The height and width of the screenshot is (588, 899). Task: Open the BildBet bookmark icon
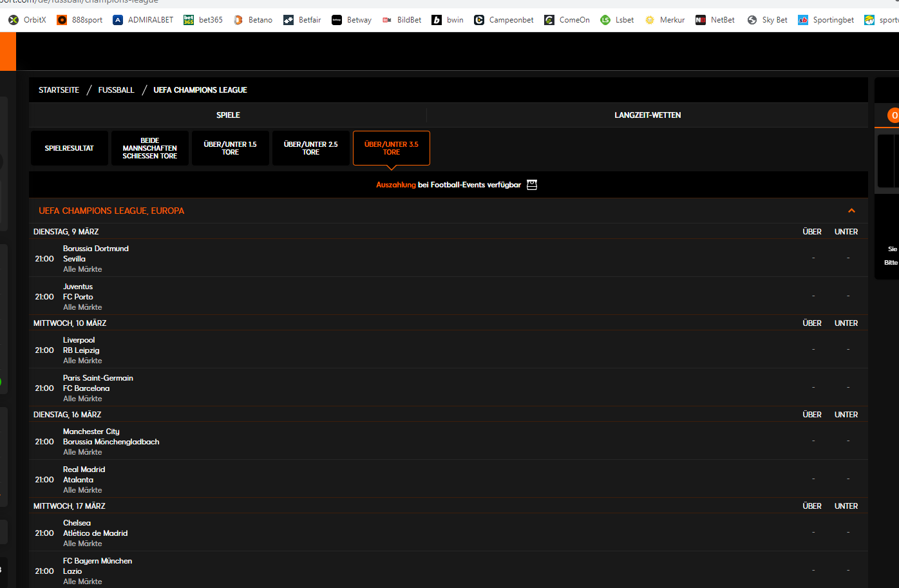[x=387, y=20]
